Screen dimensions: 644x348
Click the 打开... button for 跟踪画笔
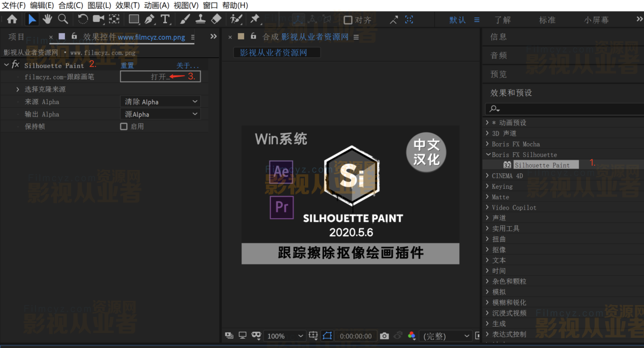(x=160, y=77)
